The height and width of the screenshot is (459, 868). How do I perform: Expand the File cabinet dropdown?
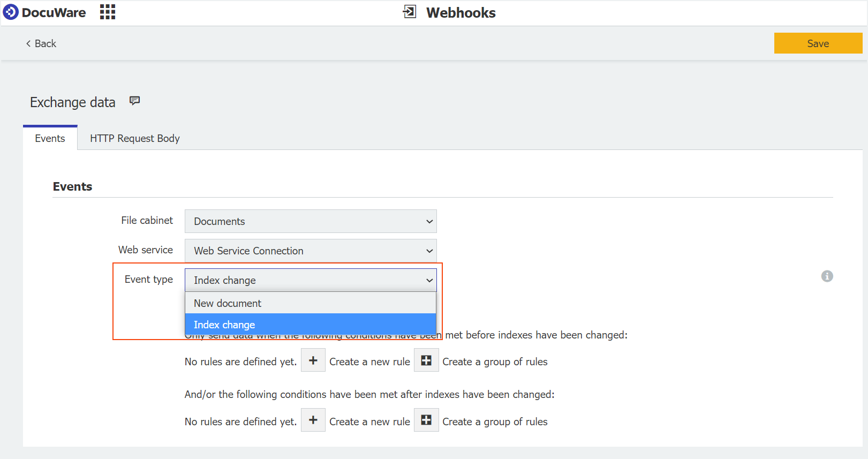click(x=311, y=221)
